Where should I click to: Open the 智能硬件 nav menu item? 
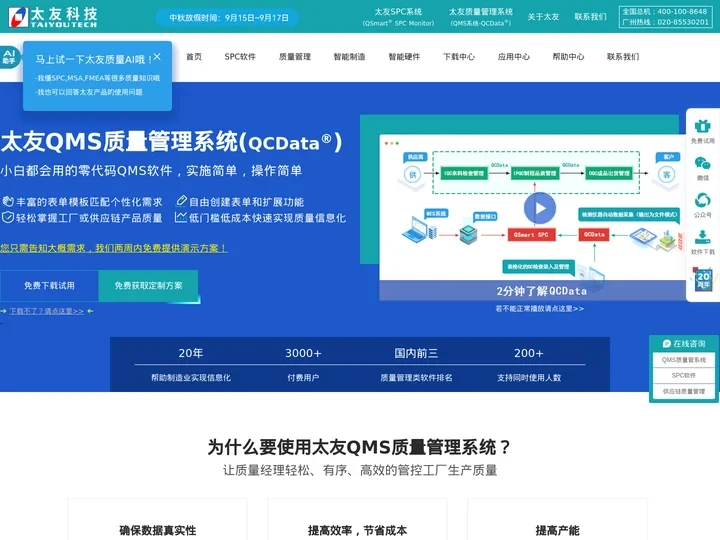point(404,57)
